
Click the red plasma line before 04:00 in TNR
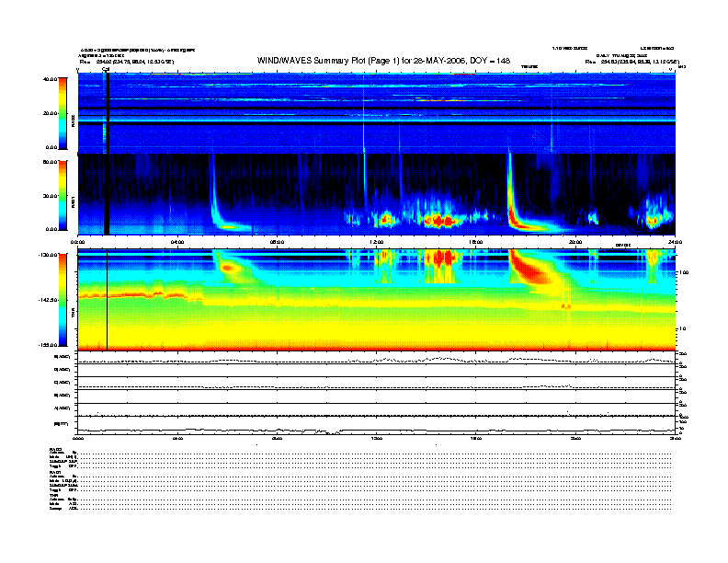pos(134,294)
